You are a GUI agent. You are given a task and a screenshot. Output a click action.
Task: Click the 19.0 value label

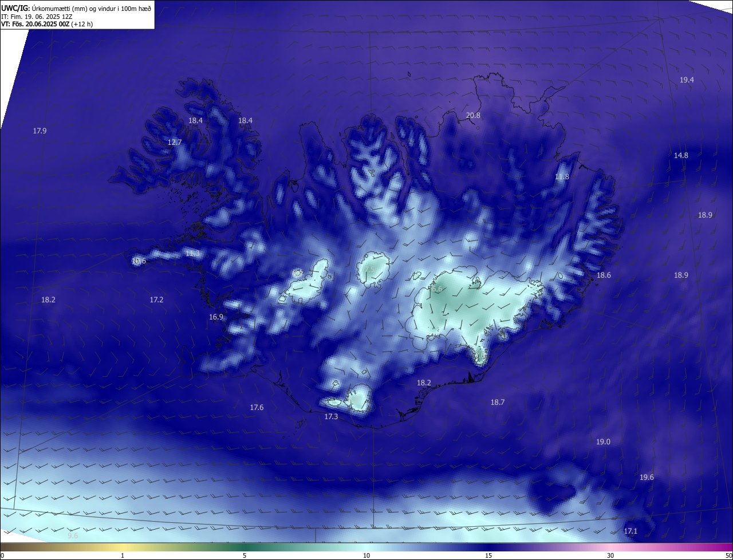pyautogui.click(x=603, y=442)
